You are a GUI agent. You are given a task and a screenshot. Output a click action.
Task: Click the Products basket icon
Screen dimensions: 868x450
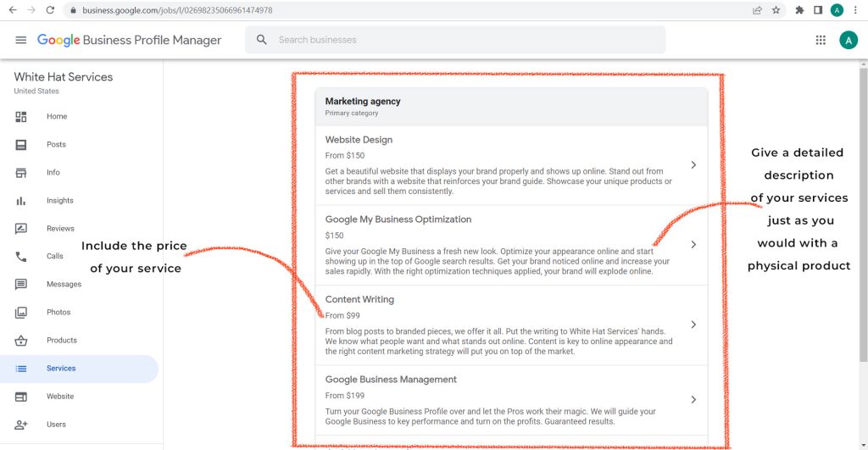pos(21,341)
